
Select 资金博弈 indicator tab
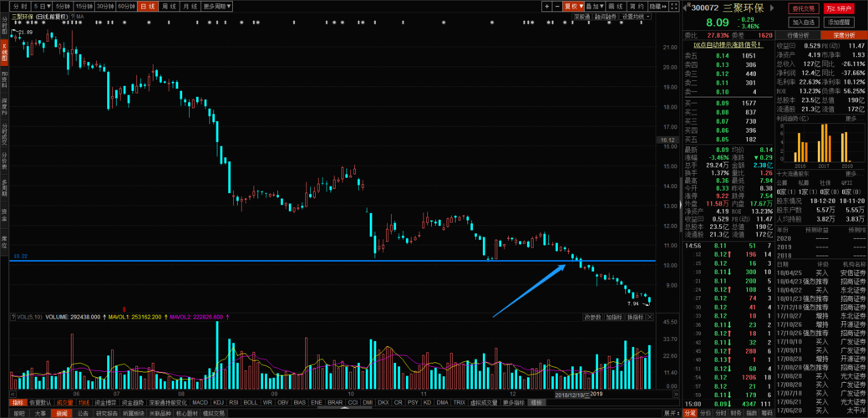[x=105, y=402]
